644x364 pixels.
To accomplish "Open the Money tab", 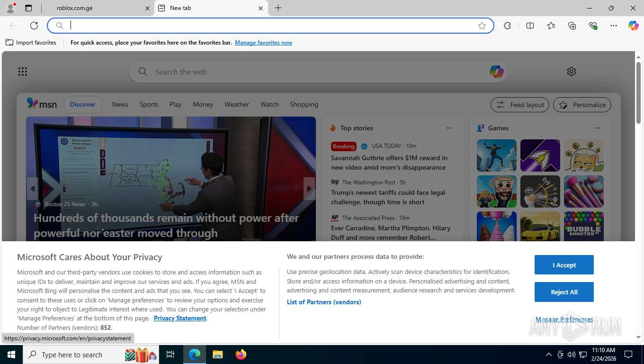I will 203,104.
